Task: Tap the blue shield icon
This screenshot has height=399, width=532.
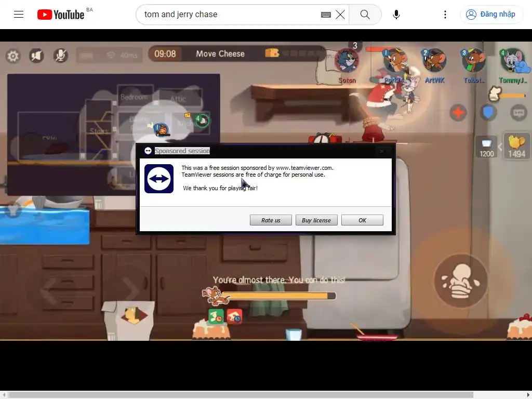Action: pos(488,113)
